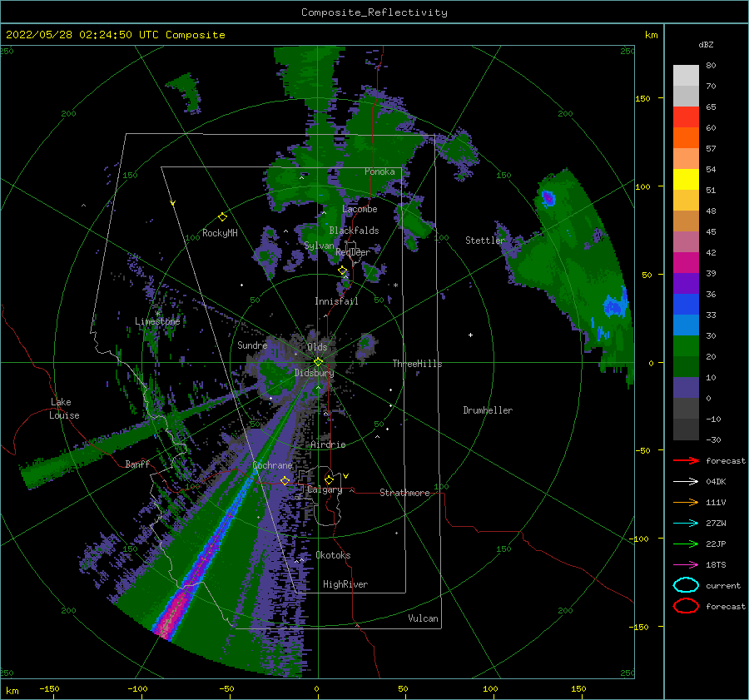Viewport: 749px width, 700px height.
Task: Select the yellow diamond marker below Cochrane
Action: (285, 480)
